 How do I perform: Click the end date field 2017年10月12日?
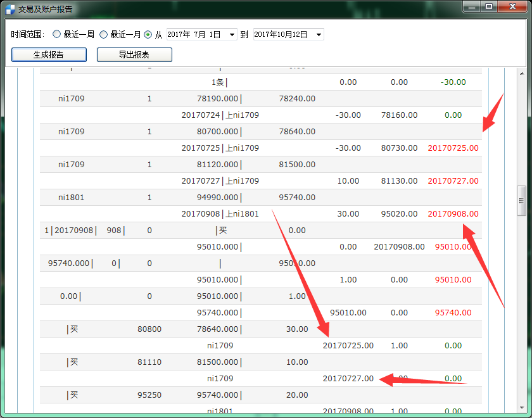tap(281, 34)
